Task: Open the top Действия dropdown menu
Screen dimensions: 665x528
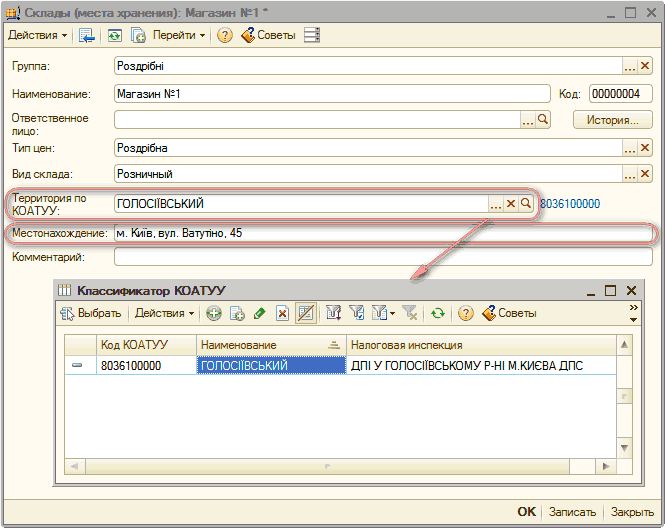Action: coord(38,35)
